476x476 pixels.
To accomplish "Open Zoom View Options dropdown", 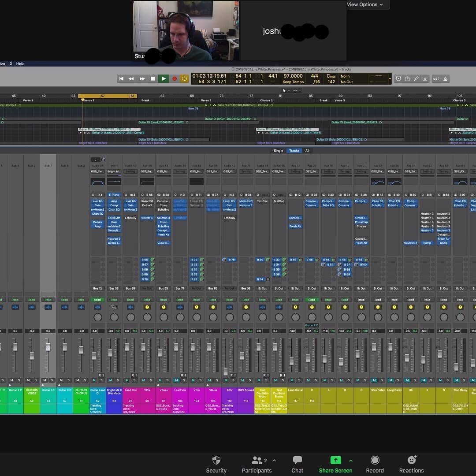I will coord(364,4).
